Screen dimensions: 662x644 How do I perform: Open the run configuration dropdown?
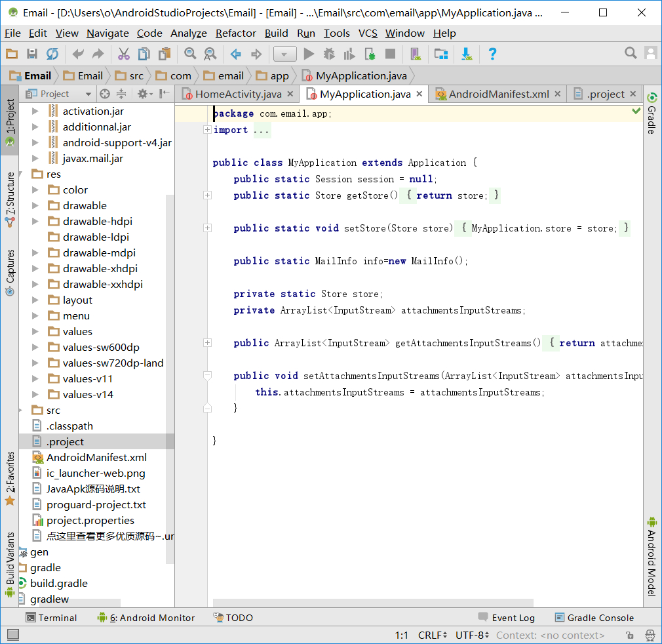point(284,54)
